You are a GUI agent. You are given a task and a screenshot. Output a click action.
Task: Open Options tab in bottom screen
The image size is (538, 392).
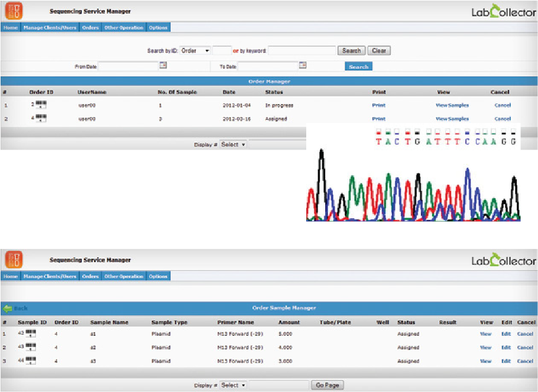coord(158,276)
